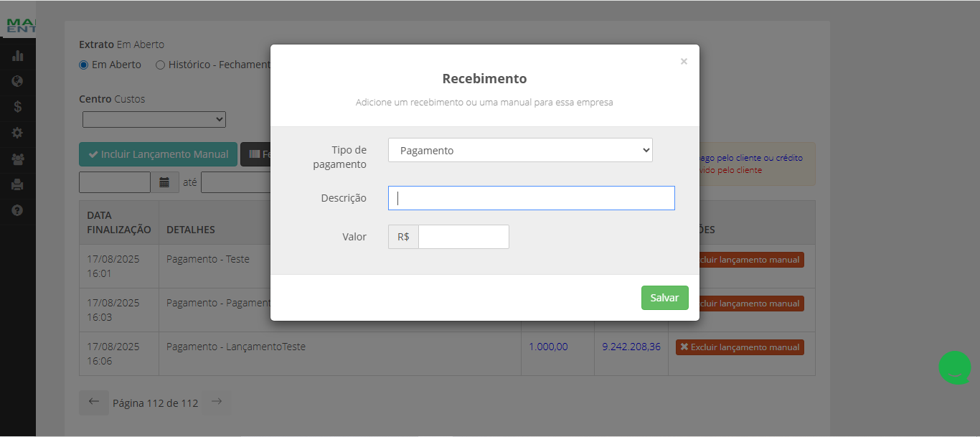The height and width of the screenshot is (437, 980).
Task: Click the printer icon in the sidebar
Action: [18, 184]
